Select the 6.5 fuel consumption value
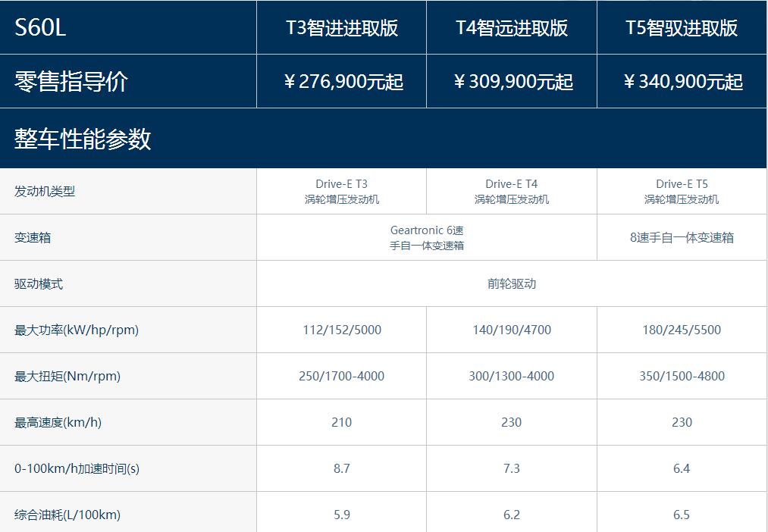Viewport: 768px width, 532px height. point(682,515)
